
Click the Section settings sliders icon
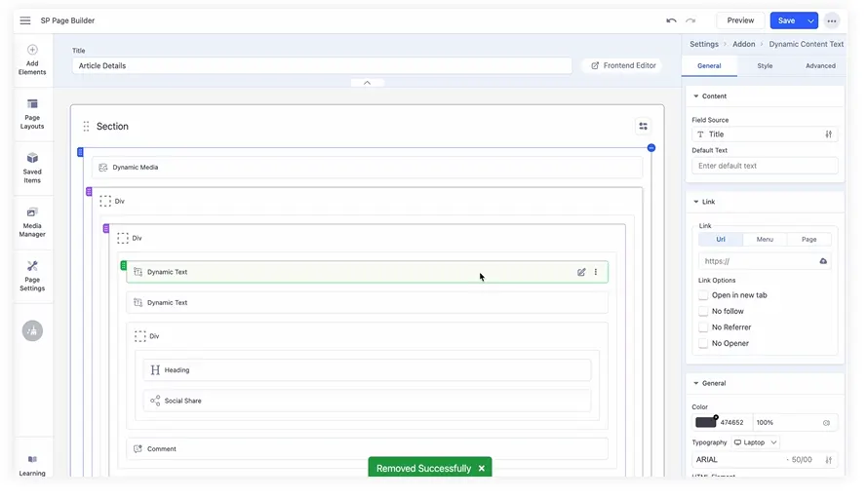(643, 126)
